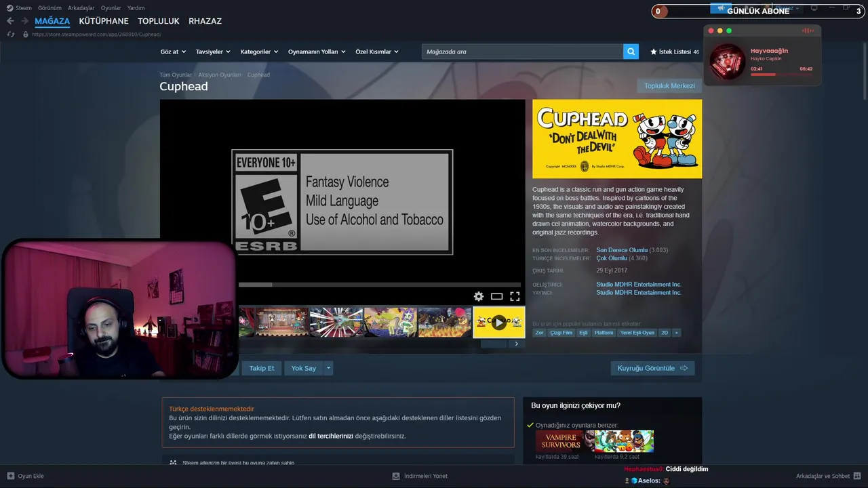This screenshot has width=868, height=488.
Task: Click the album art in music widget
Action: pos(727,61)
